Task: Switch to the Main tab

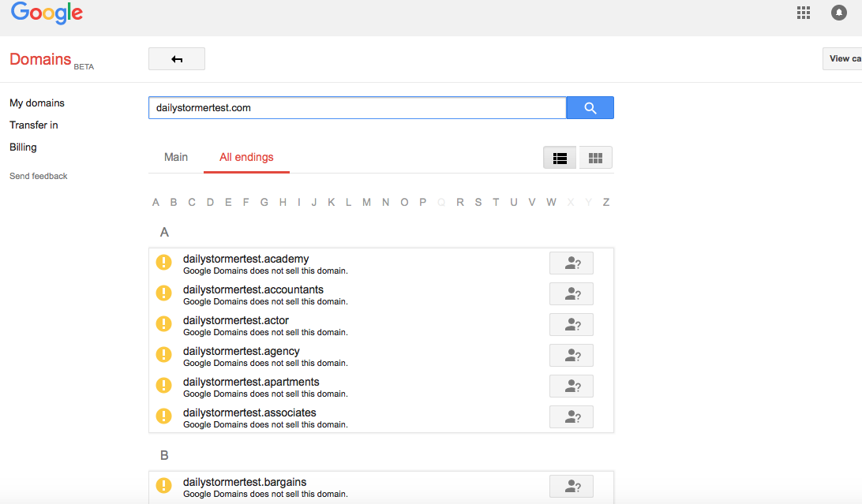Action: pos(176,157)
